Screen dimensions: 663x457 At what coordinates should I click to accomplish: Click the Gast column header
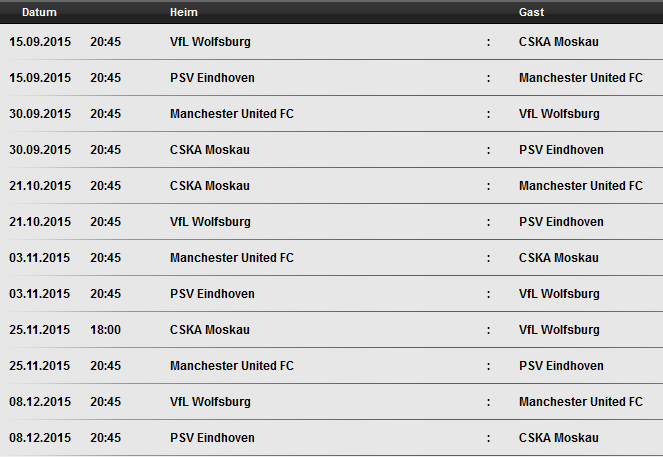pos(531,12)
